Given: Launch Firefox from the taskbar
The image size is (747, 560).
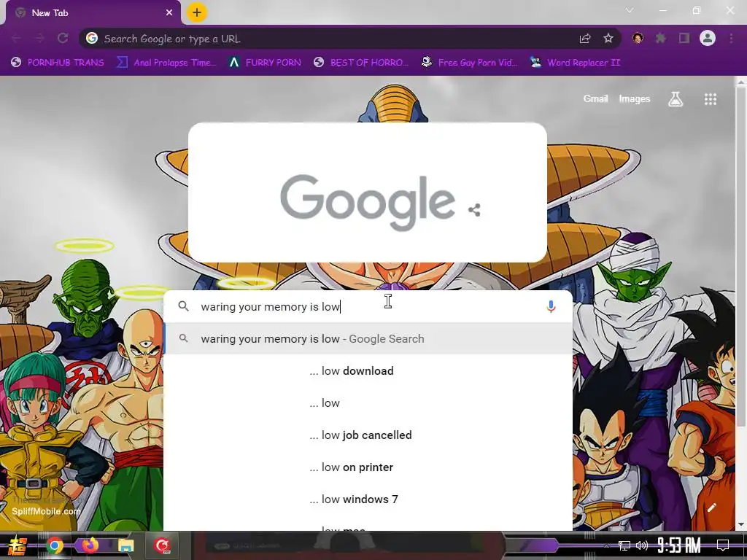Looking at the screenshot, I should point(90,545).
